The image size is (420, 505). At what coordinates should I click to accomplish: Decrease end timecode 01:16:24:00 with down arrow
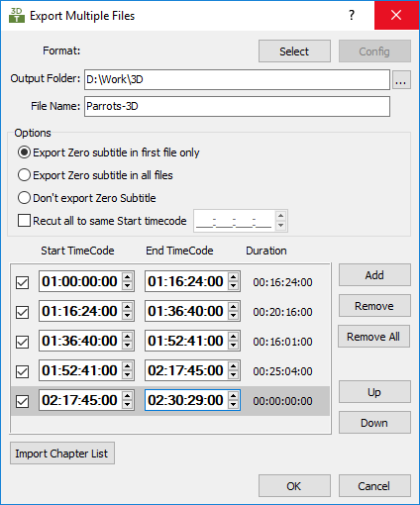point(234,286)
